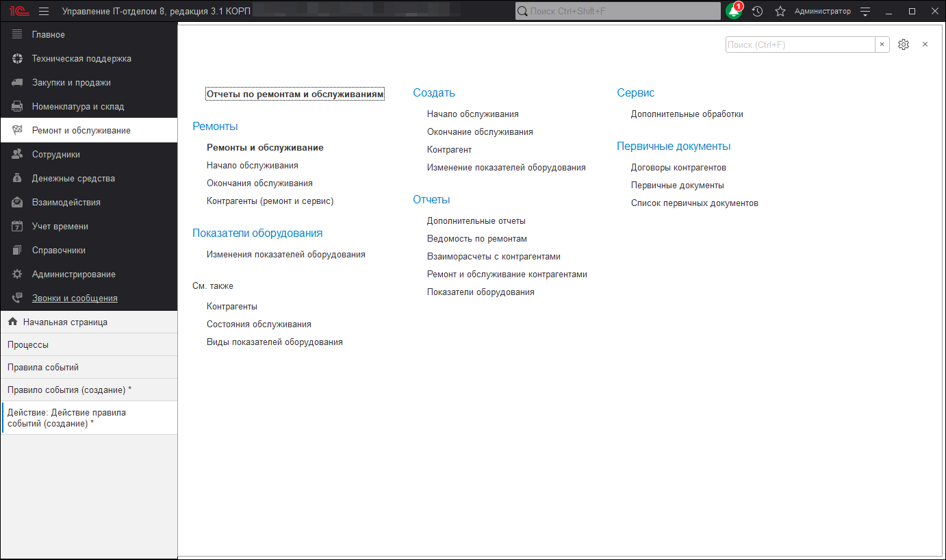Open the hamburger main menu icon
This screenshot has height=560, width=946.
pyautogui.click(x=44, y=11)
